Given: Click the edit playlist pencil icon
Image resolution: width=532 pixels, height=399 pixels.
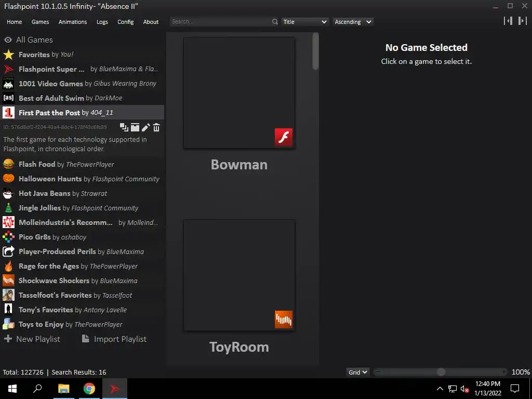Looking at the screenshot, I should (145, 127).
